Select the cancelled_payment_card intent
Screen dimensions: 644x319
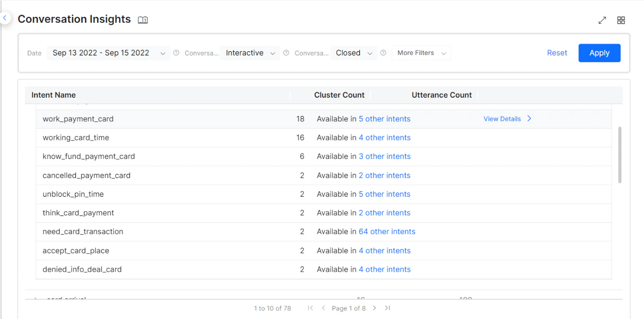(x=87, y=175)
